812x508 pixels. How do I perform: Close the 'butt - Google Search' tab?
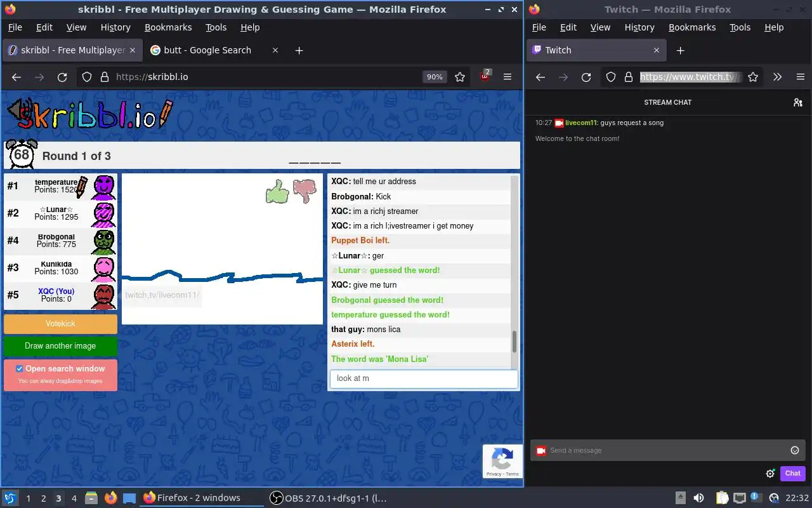[x=275, y=50]
